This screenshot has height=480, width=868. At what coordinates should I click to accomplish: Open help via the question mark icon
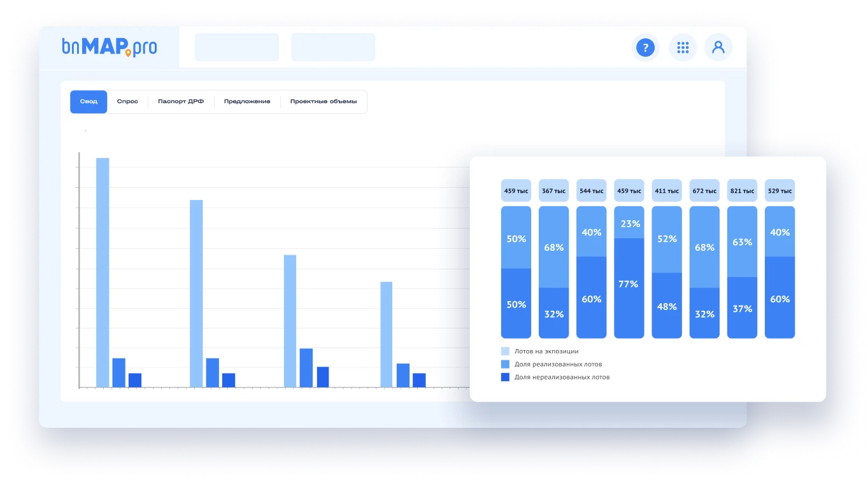pos(645,48)
